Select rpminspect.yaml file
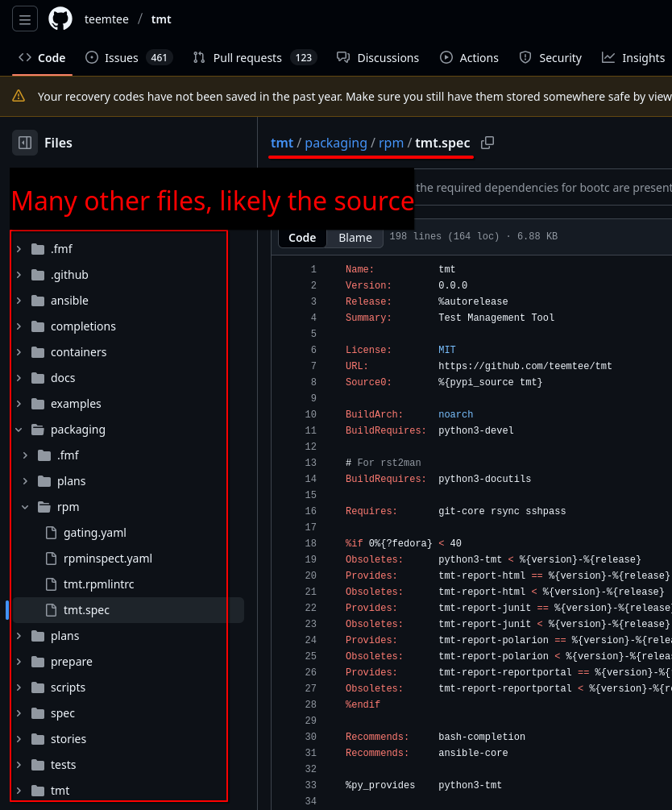The height and width of the screenshot is (810, 672). point(107,559)
